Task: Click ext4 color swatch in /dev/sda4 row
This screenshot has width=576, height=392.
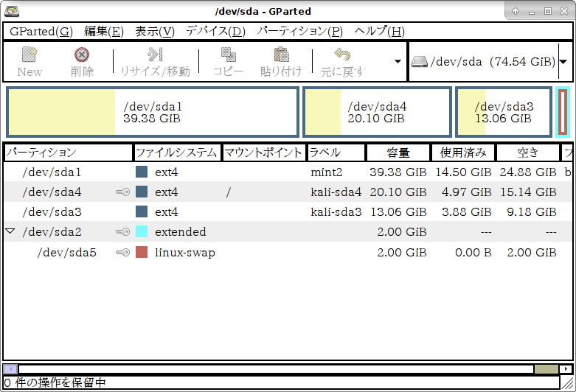Action: pyautogui.click(x=142, y=192)
